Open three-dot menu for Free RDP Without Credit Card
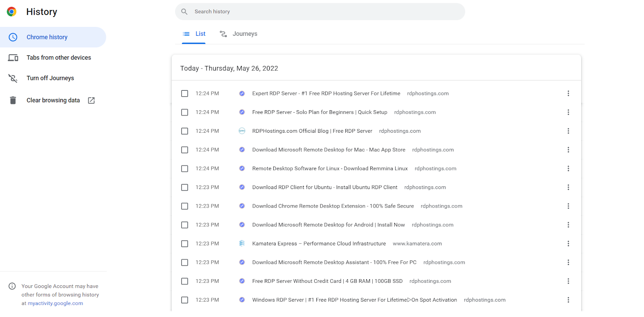Viewport: 644px width, 317px height. [x=568, y=281]
